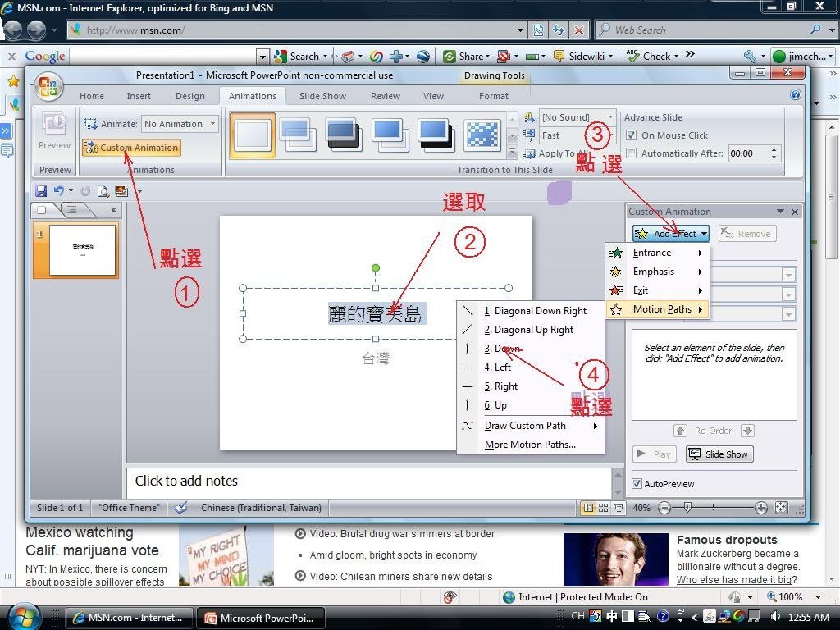Click the Stop icon beside address bar
This screenshot has width=840, height=630.
tap(579, 30)
